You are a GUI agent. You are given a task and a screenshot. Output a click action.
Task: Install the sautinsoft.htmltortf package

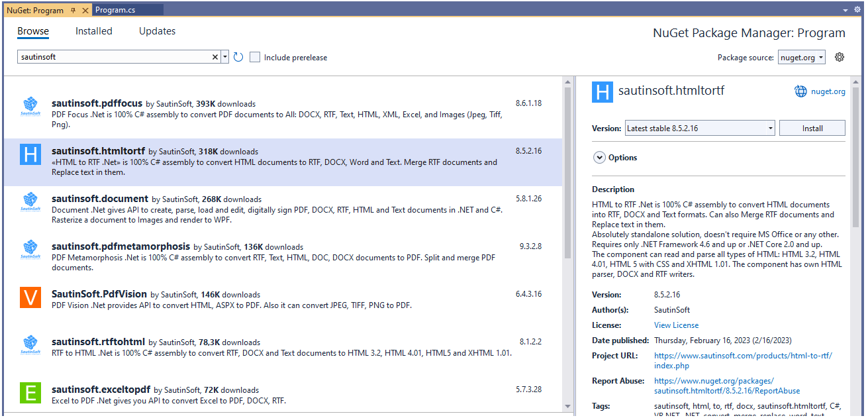812,127
